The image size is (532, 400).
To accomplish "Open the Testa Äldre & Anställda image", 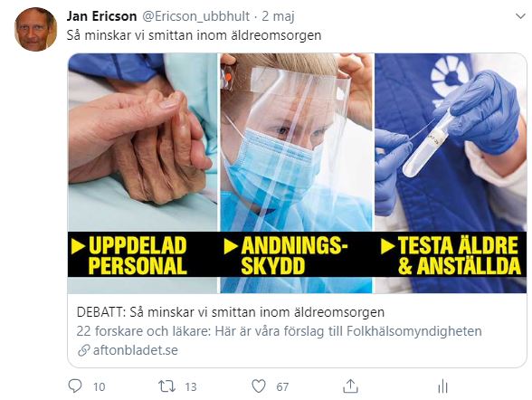I will (451, 173).
